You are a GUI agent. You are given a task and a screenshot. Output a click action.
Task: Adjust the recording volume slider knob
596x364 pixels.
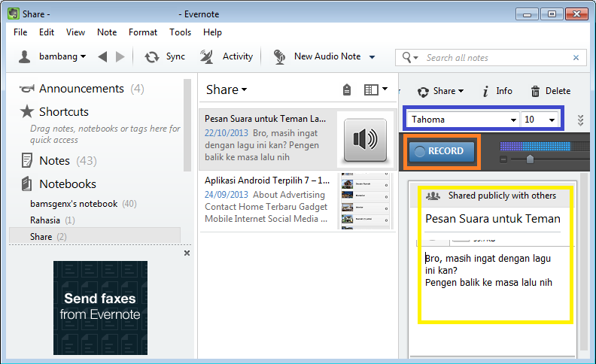point(530,159)
